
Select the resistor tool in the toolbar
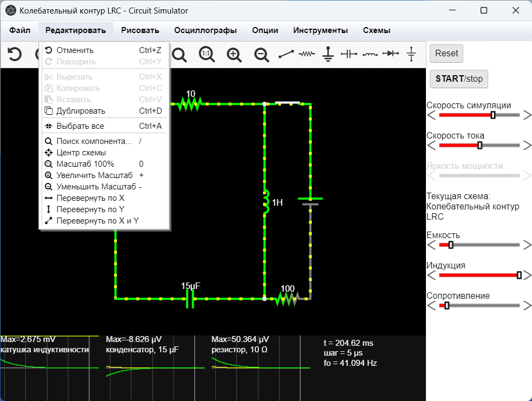pos(307,54)
